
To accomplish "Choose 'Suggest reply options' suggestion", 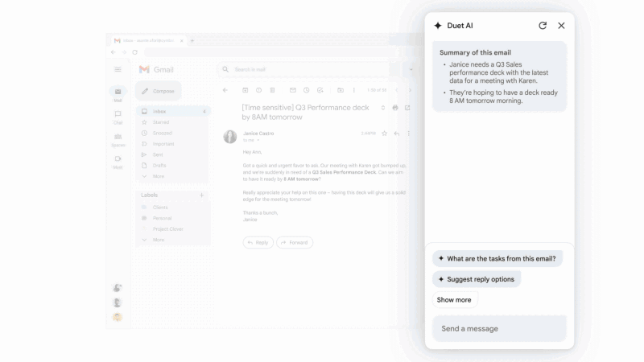I will click(477, 279).
